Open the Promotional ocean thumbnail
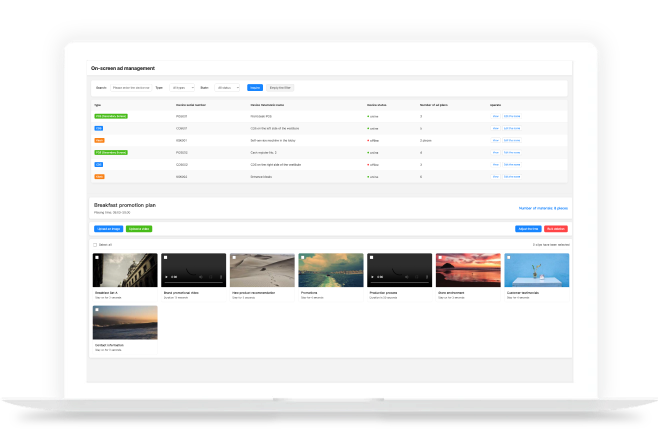 coord(330,270)
